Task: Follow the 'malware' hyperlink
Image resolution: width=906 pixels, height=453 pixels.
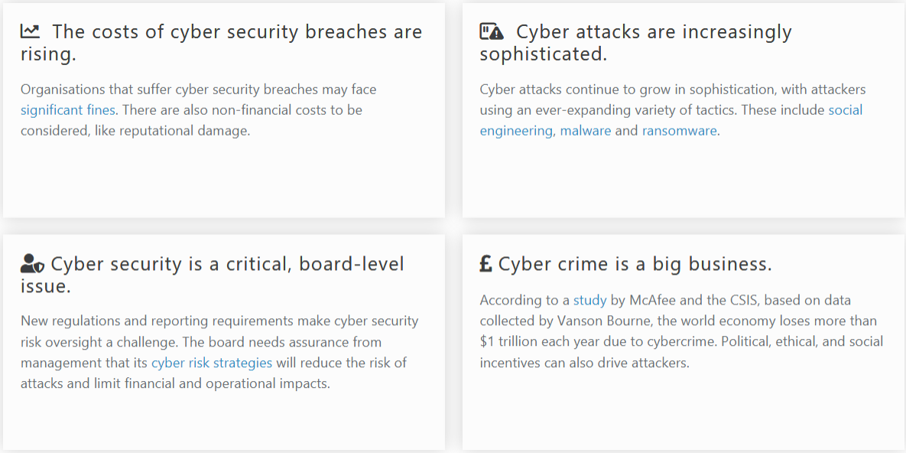Action: (585, 131)
